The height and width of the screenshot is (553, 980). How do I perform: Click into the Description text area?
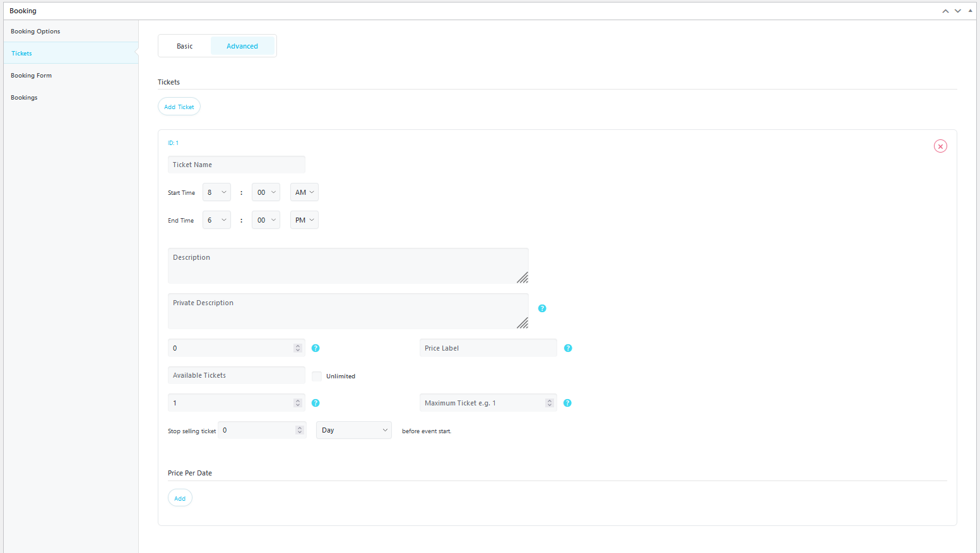(x=348, y=265)
